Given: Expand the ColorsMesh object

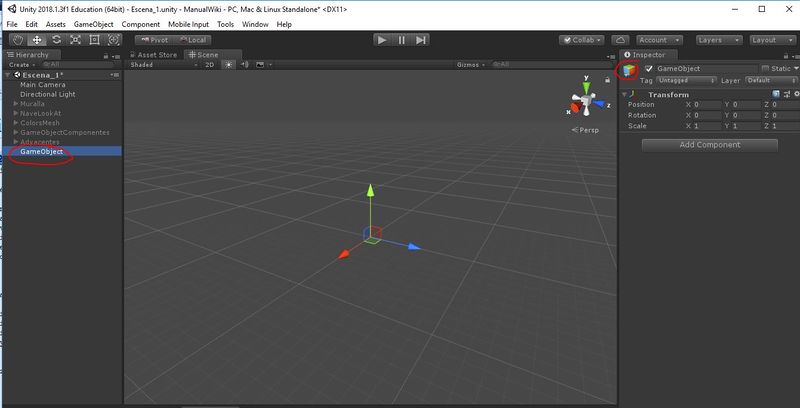Looking at the screenshot, I should coord(16,123).
